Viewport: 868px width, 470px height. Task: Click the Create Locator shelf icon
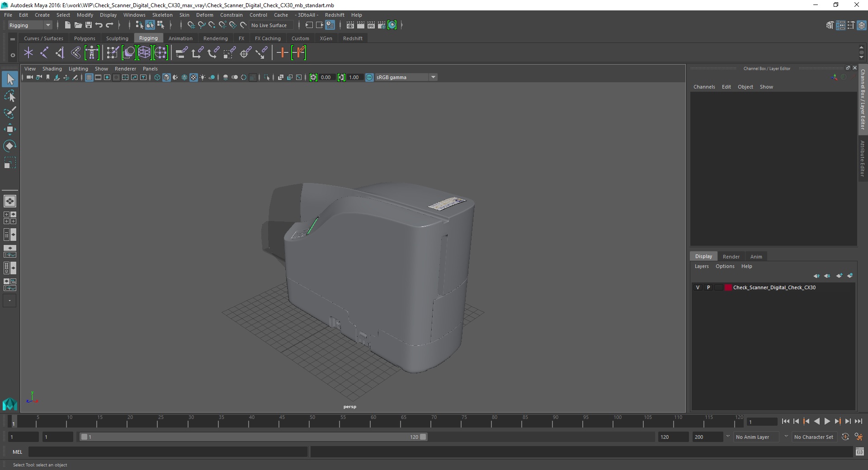pyautogui.click(x=28, y=53)
